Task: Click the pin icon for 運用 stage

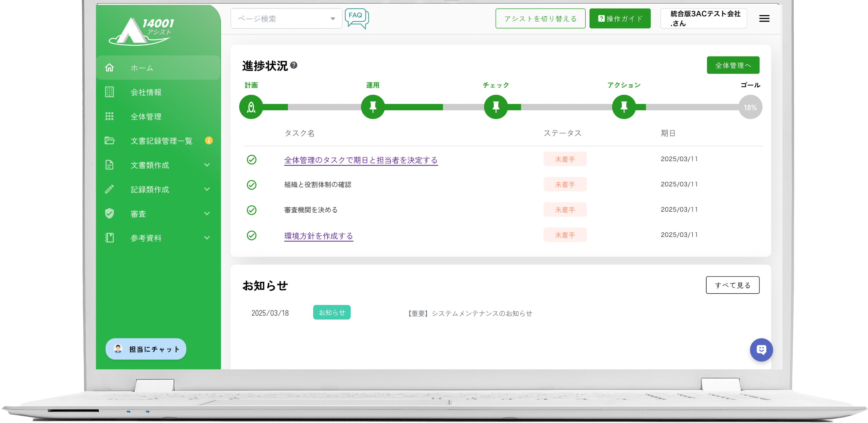Action: 373,107
